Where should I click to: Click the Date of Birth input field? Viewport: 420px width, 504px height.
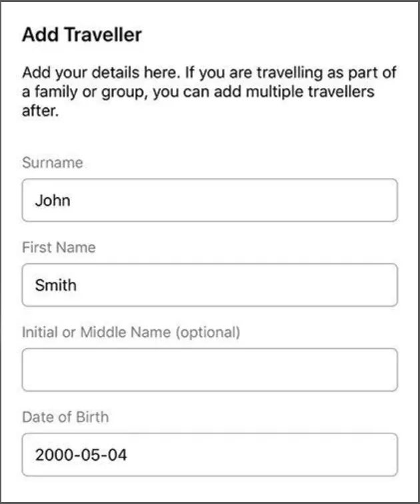coord(209,455)
